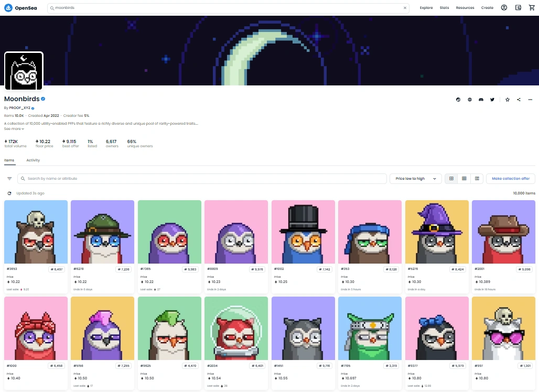Viewport: 539px width, 392px height.
Task: Open Moonbird #997 with sunglasses
Action: [503, 329]
